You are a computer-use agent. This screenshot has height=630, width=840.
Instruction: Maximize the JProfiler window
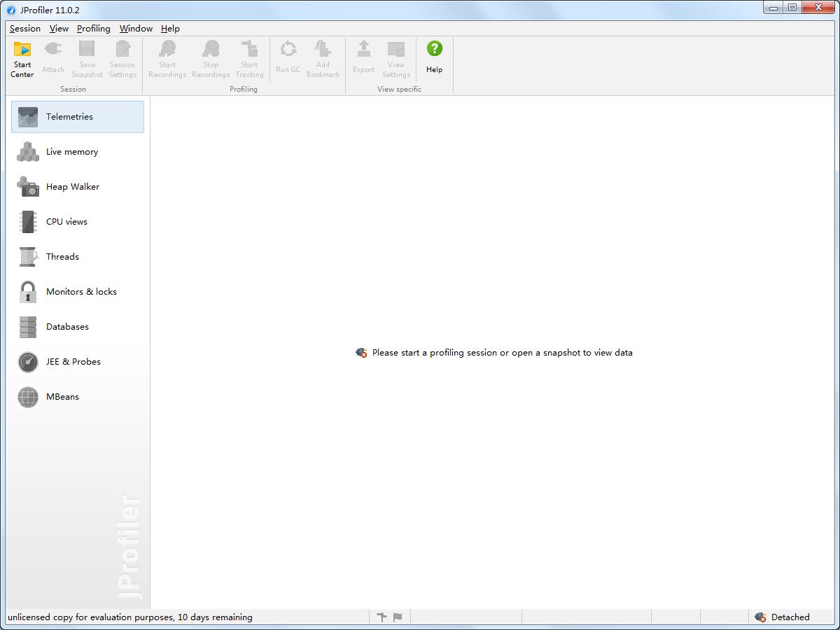792,8
